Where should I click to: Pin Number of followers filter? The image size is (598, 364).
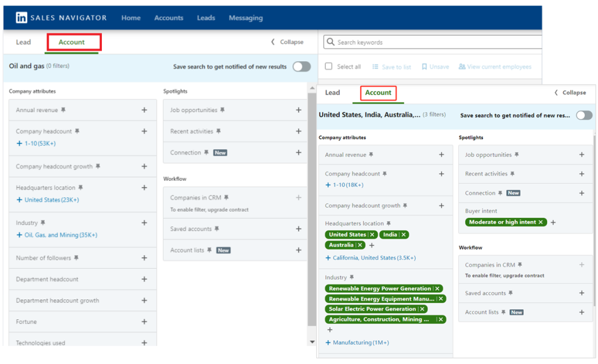[76, 258]
